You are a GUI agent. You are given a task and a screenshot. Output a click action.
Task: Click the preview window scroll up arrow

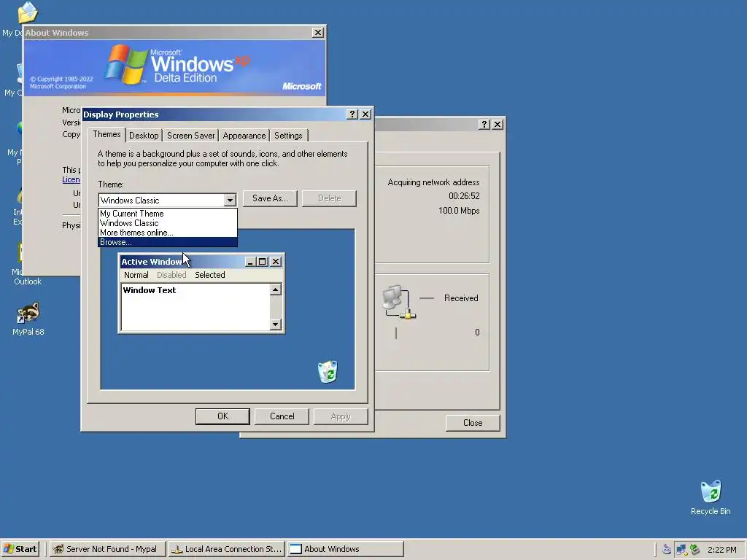(x=275, y=289)
